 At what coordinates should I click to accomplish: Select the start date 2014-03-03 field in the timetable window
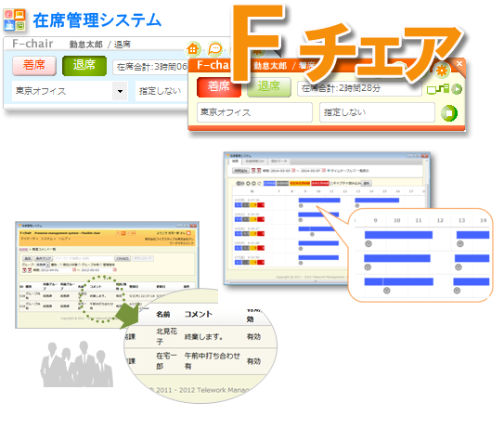tap(280, 171)
